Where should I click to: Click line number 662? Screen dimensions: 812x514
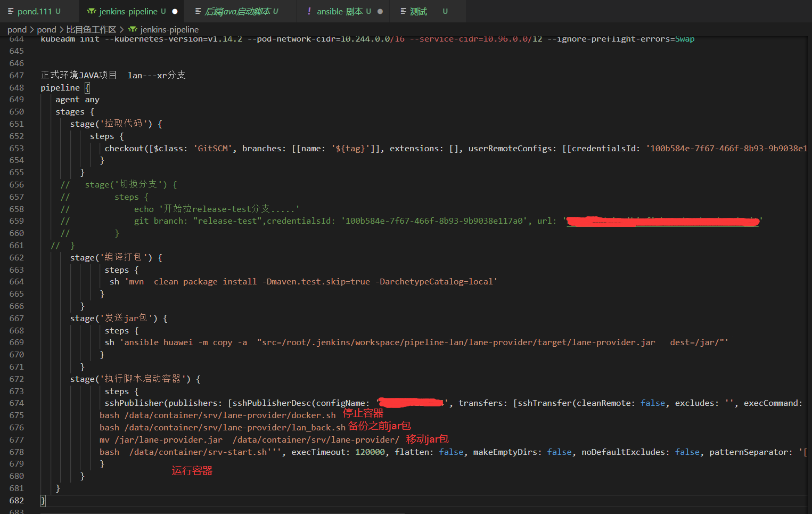pos(17,257)
